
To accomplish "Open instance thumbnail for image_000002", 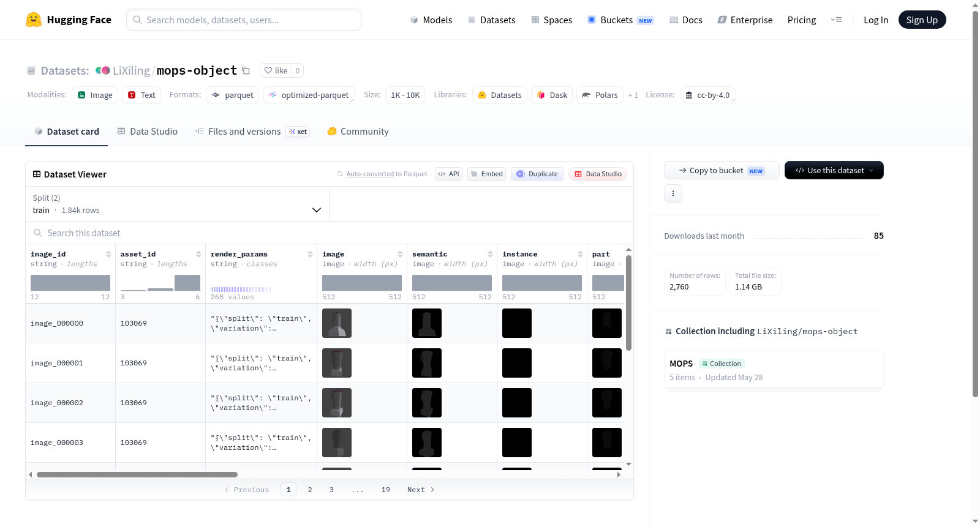I will pyautogui.click(x=517, y=403).
